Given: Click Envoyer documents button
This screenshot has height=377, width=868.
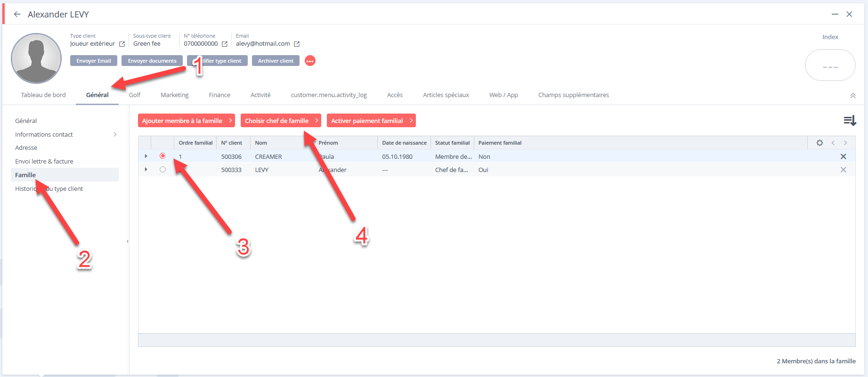Looking at the screenshot, I should tap(152, 61).
